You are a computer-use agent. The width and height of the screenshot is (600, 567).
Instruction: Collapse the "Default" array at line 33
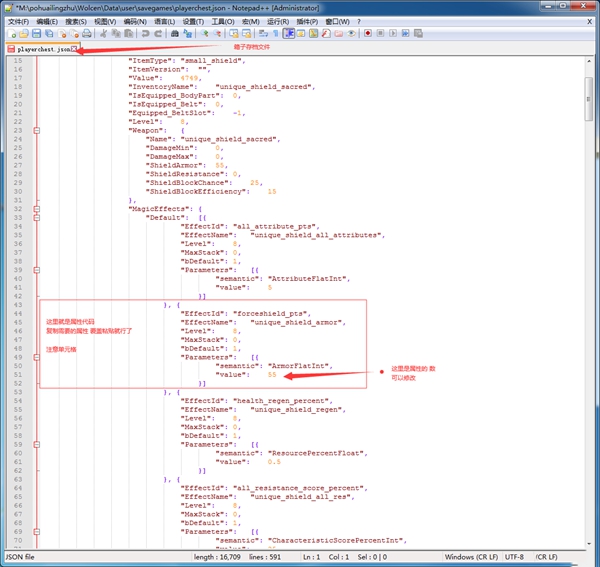click(37, 218)
